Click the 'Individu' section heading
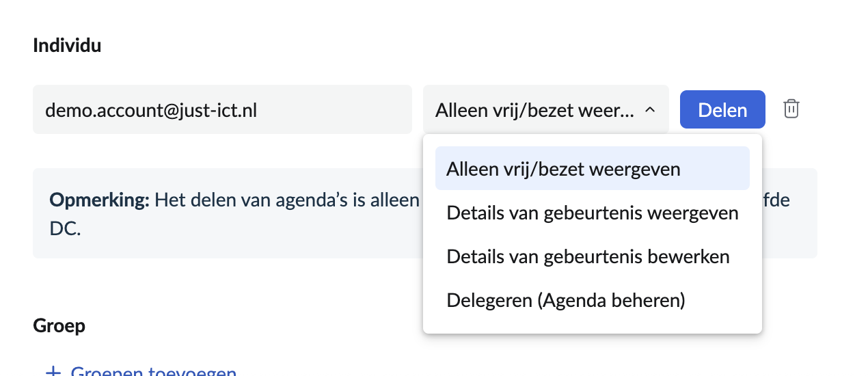Screen dimensions: 868x376 tap(67, 46)
